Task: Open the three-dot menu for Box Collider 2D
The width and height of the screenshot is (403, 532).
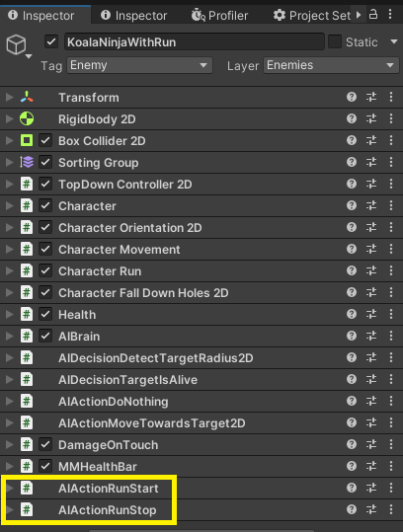Action: pyautogui.click(x=391, y=141)
